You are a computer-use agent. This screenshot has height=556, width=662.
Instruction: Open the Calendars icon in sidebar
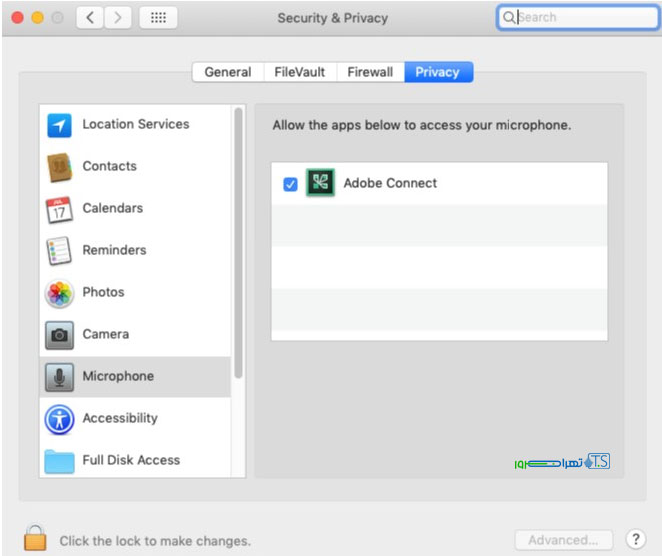tap(60, 209)
